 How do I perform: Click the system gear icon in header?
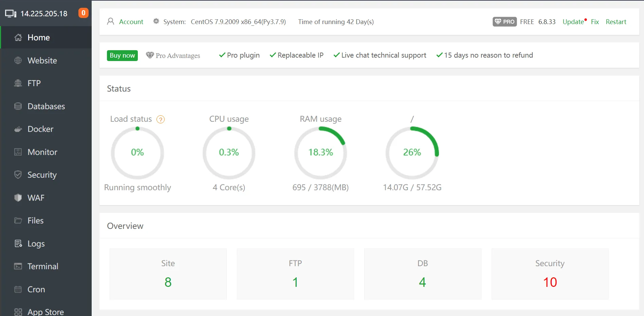(156, 21)
